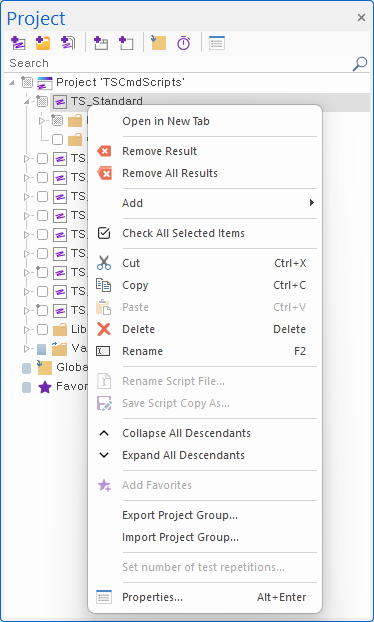This screenshot has width=374, height=622.
Task: Click the Save Script Copy As icon
Action: click(104, 403)
